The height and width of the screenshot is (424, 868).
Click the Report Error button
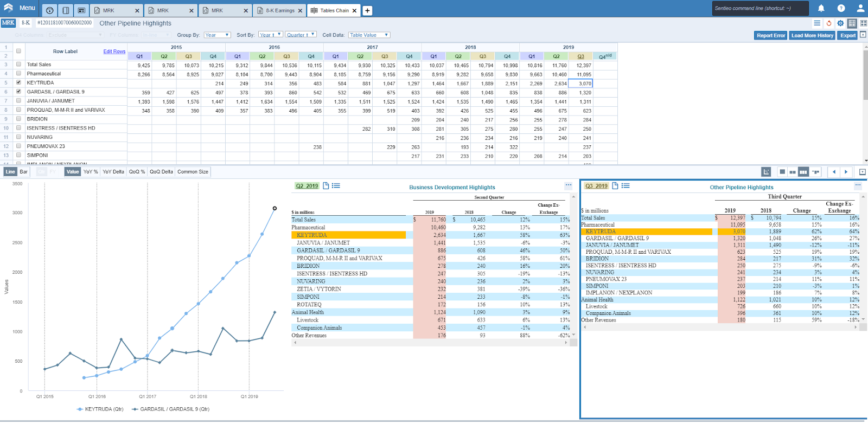771,35
